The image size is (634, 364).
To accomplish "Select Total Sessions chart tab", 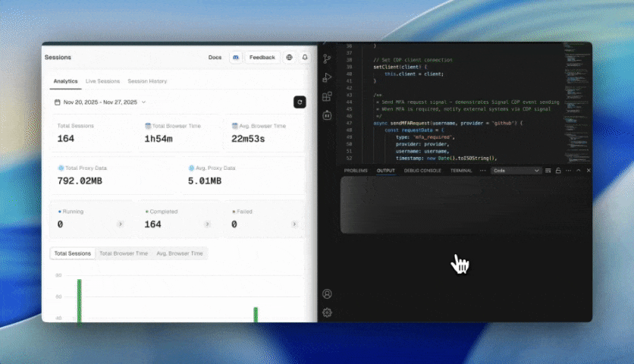I will click(x=73, y=253).
